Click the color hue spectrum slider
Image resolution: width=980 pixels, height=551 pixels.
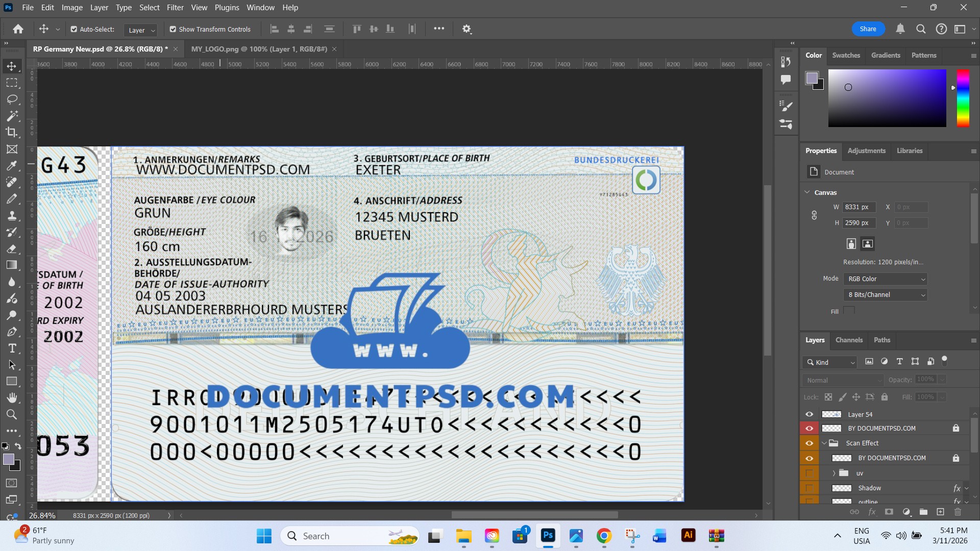963,98
